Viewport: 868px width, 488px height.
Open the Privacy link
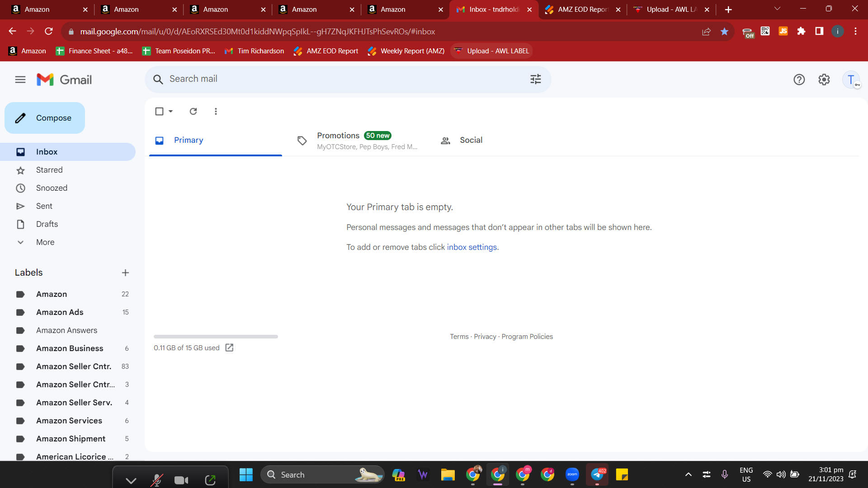coord(485,337)
